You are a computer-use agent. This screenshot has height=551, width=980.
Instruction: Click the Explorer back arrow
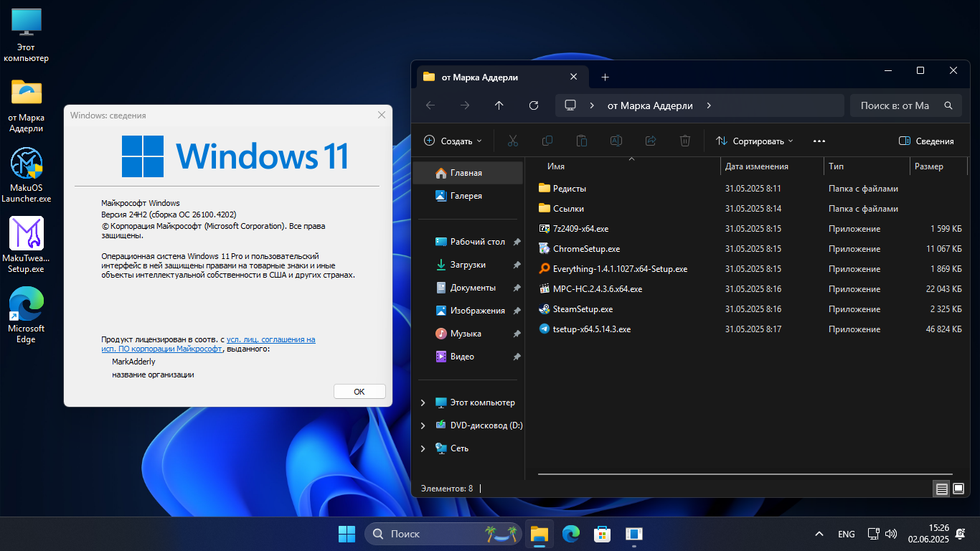pos(430,105)
